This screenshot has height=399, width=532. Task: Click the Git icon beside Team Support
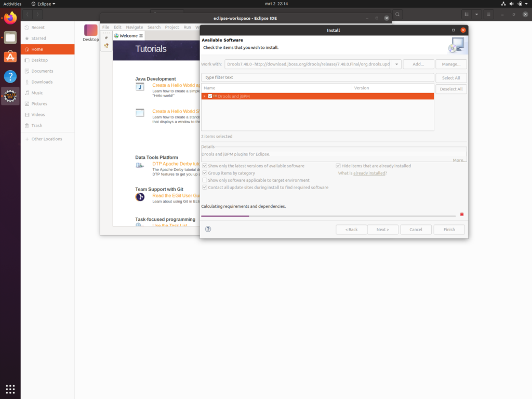click(x=140, y=197)
